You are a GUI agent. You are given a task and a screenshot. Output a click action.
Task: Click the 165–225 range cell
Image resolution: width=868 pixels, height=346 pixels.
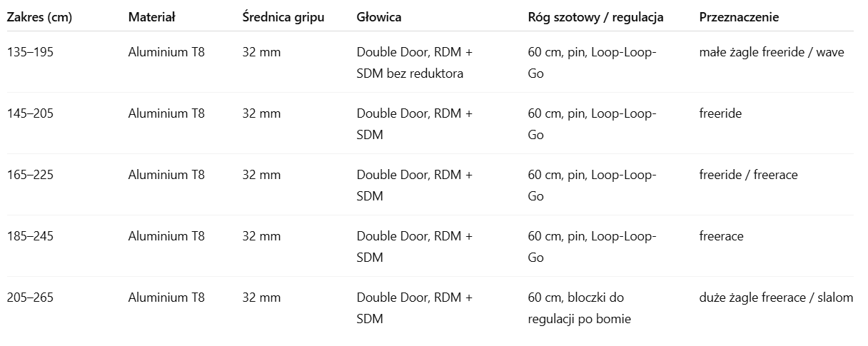click(x=30, y=175)
